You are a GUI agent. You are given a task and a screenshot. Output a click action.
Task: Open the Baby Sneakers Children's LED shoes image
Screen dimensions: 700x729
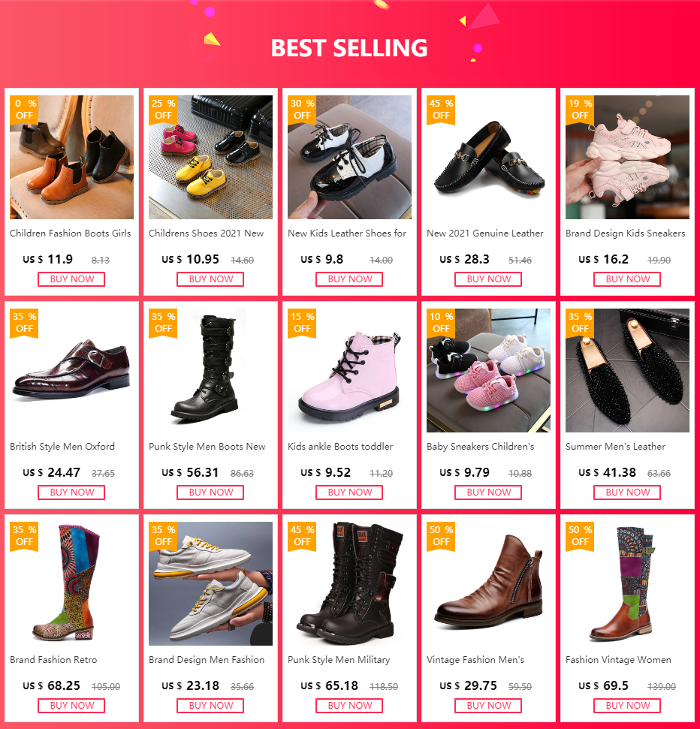click(488, 371)
